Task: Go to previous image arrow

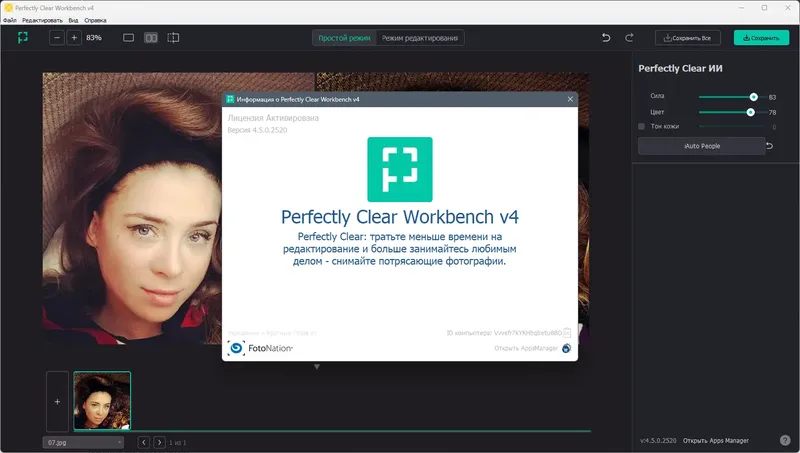Action: (144, 442)
